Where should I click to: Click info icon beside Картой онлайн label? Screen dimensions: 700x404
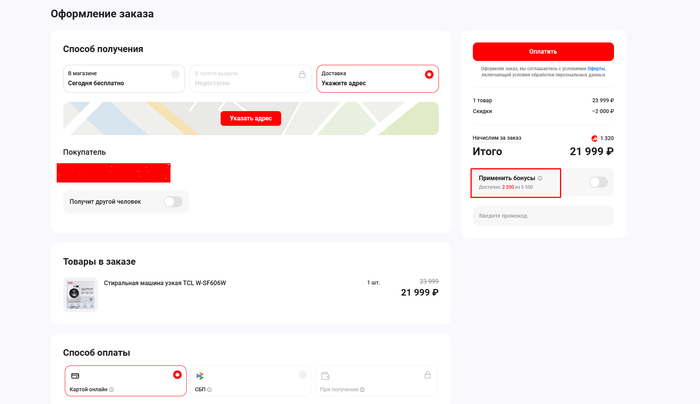coord(111,390)
